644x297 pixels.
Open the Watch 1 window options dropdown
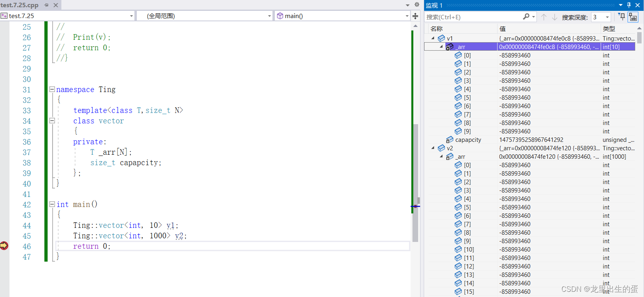click(621, 5)
